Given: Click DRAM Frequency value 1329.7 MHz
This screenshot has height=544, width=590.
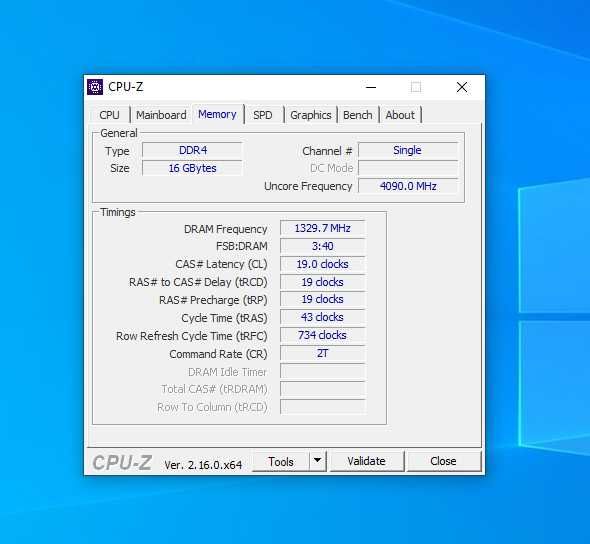Looking at the screenshot, I should [x=322, y=228].
